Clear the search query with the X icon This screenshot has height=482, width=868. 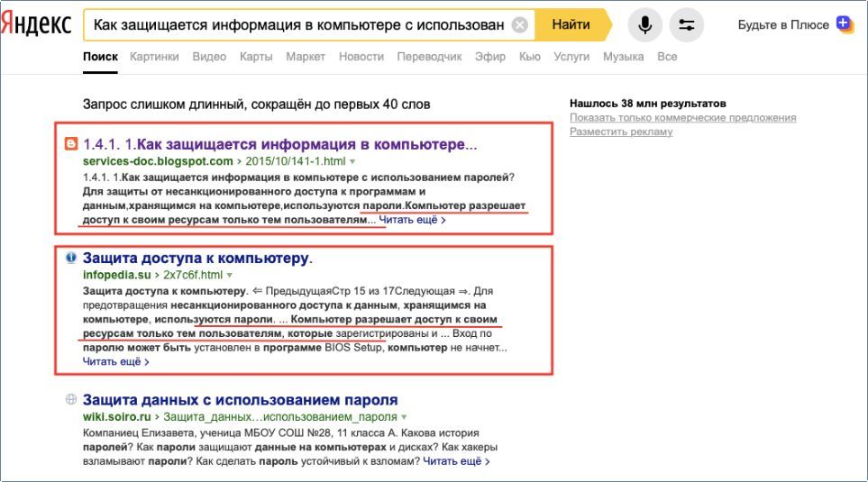click(x=520, y=25)
